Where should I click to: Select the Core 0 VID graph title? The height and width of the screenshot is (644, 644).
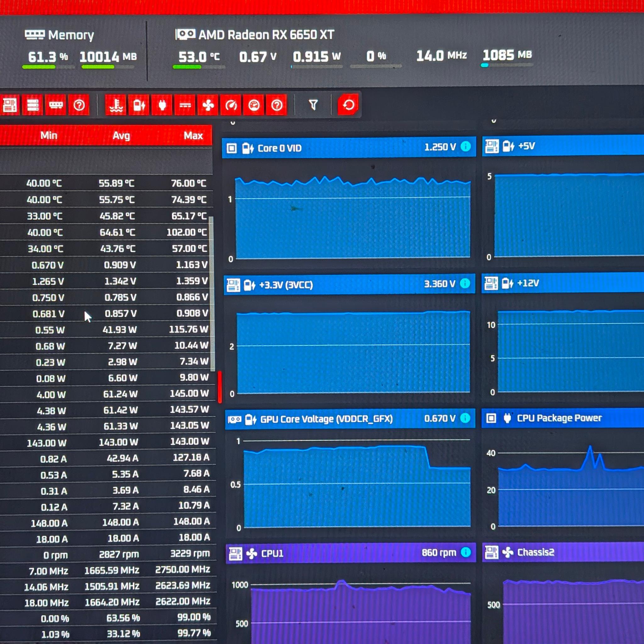click(x=280, y=148)
